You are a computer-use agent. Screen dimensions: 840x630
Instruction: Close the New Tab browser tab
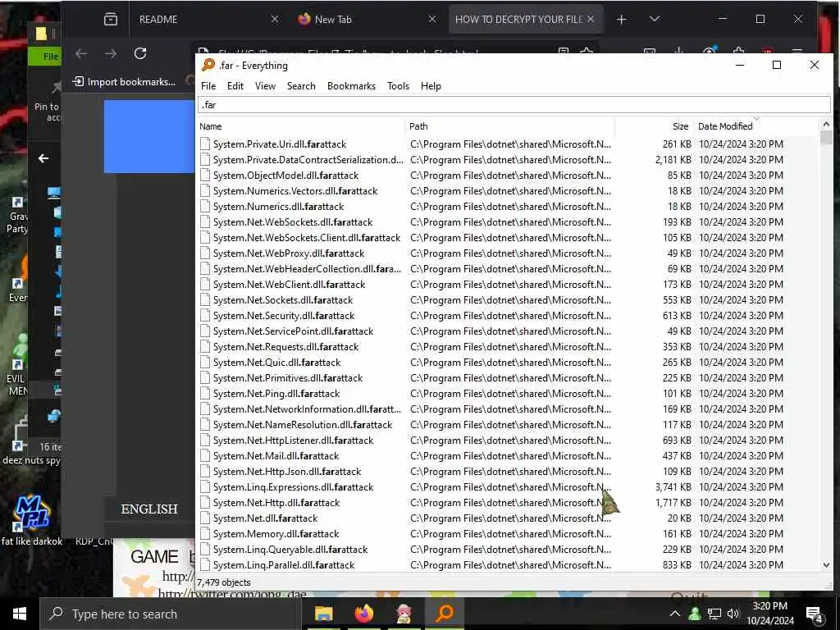point(431,20)
